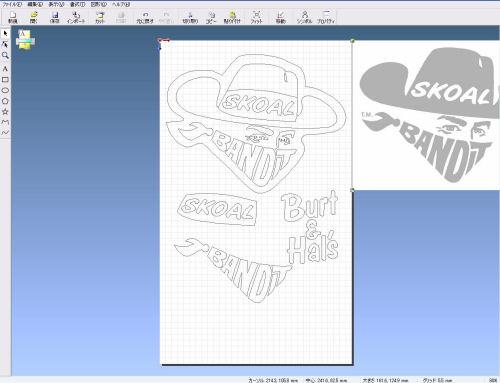The width and height of the screenshot is (500, 383).
Task: Create a new document from toolbar
Action: click(x=13, y=17)
